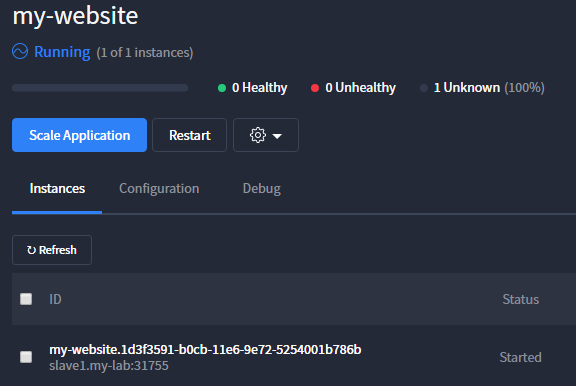This screenshot has height=386, width=576.
Task: Click the 1 Unknown (100%) indicator
Action: 482,88
